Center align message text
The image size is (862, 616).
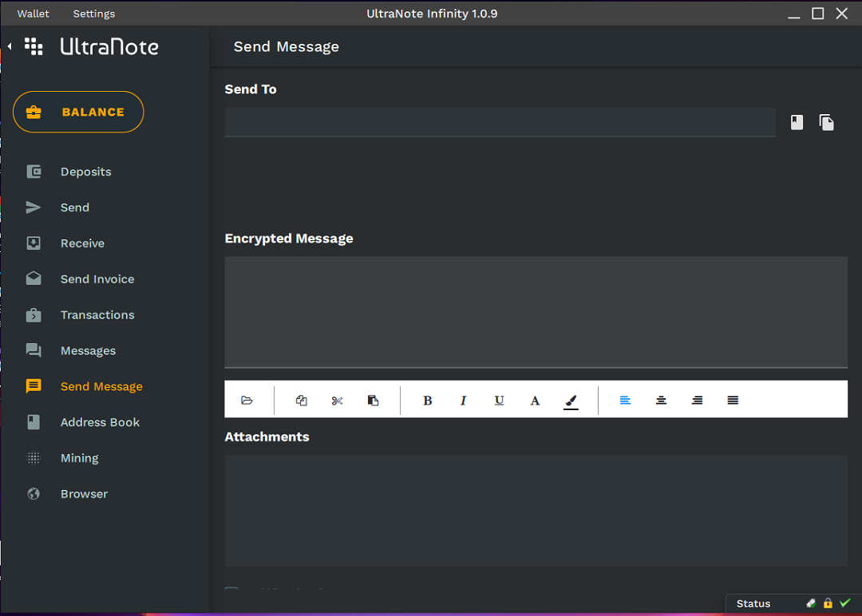pos(662,400)
